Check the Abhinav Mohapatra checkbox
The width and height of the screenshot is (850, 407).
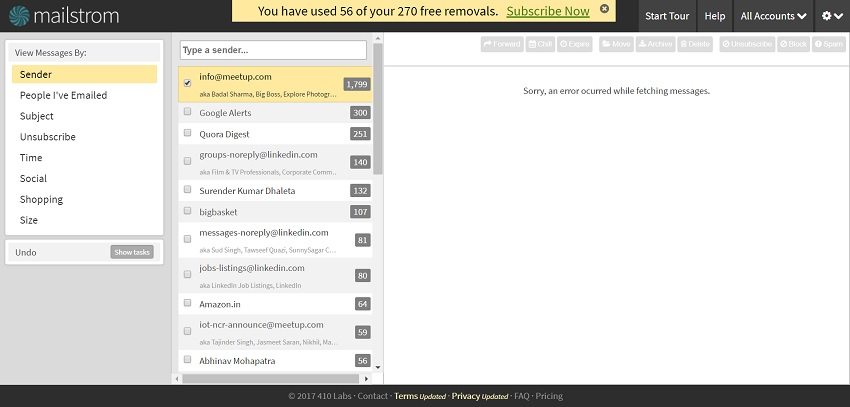[x=188, y=359]
